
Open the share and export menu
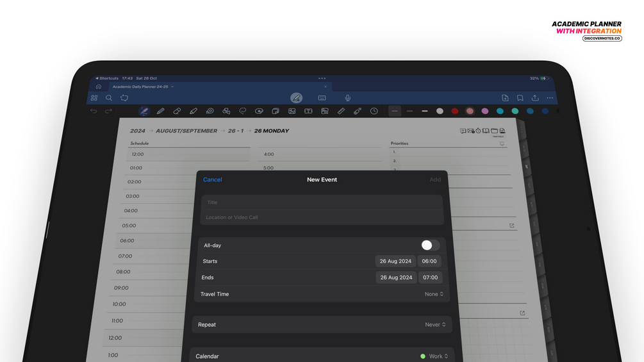535,97
